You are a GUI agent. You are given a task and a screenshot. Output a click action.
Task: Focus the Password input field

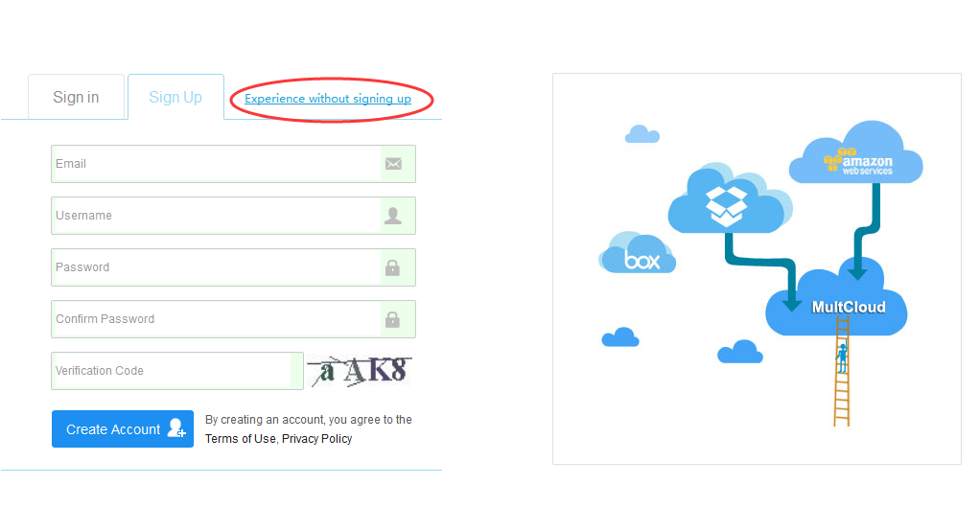pyautogui.click(x=233, y=267)
